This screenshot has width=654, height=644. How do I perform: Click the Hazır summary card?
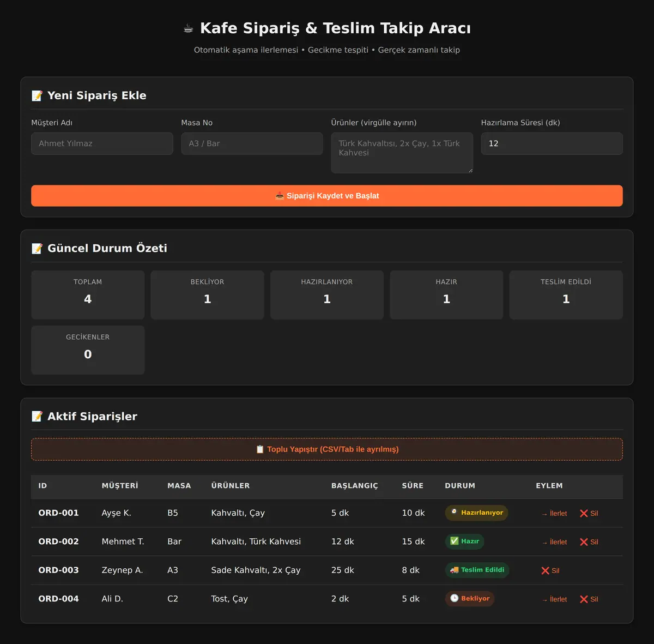coord(446,295)
